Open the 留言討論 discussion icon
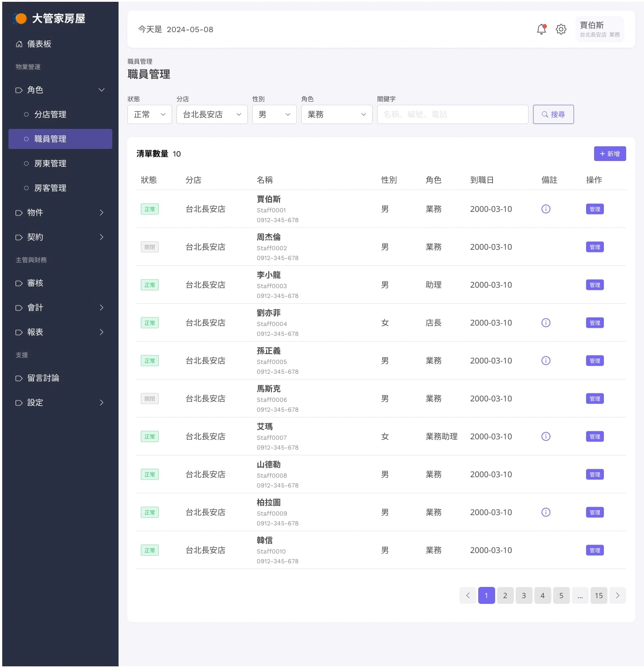Image resolution: width=644 pixels, height=669 pixels. coord(19,378)
